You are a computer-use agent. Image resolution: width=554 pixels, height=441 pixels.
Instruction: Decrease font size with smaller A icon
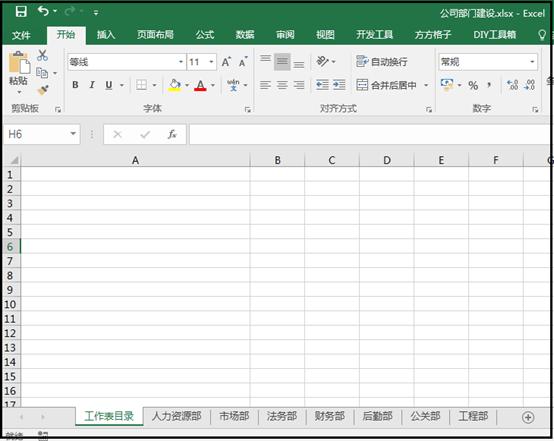click(243, 62)
